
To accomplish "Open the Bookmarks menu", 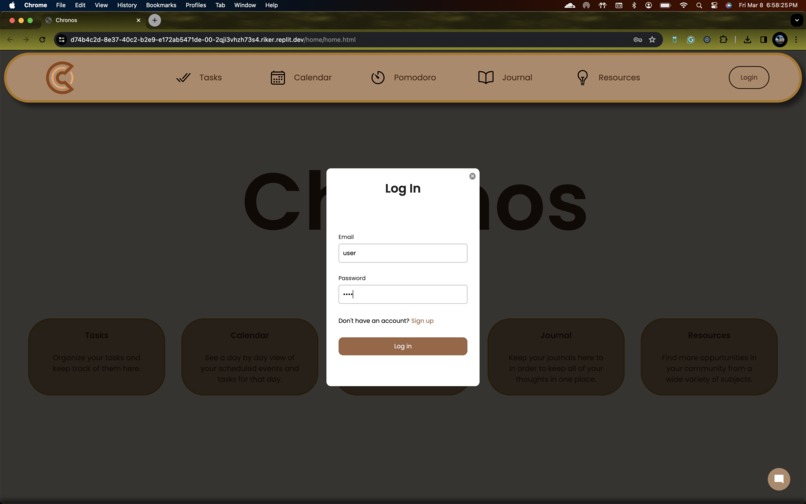I will tap(161, 5).
